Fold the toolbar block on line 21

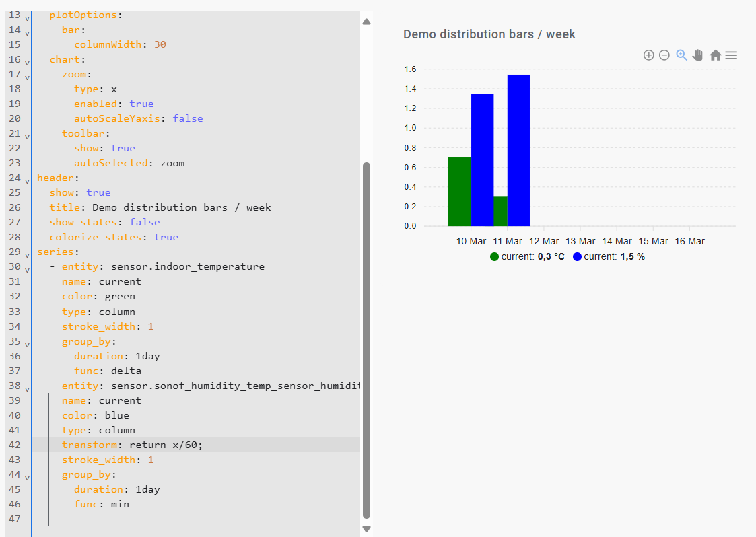pyautogui.click(x=27, y=137)
